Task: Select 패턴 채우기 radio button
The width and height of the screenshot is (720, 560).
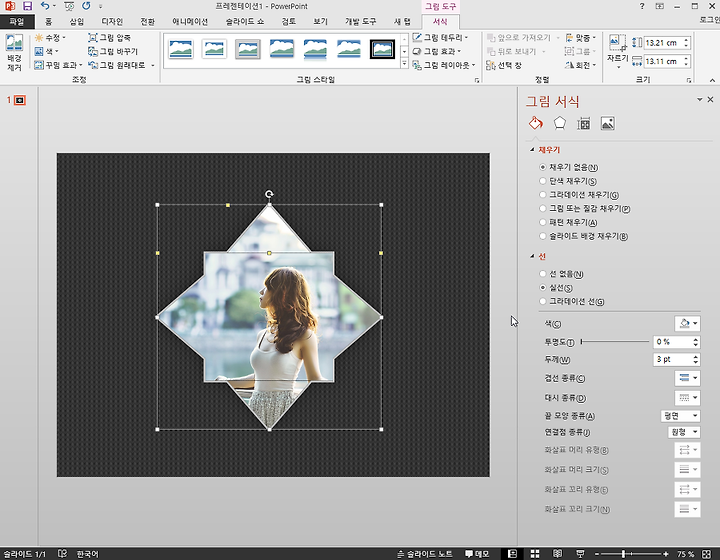Action: coord(543,222)
